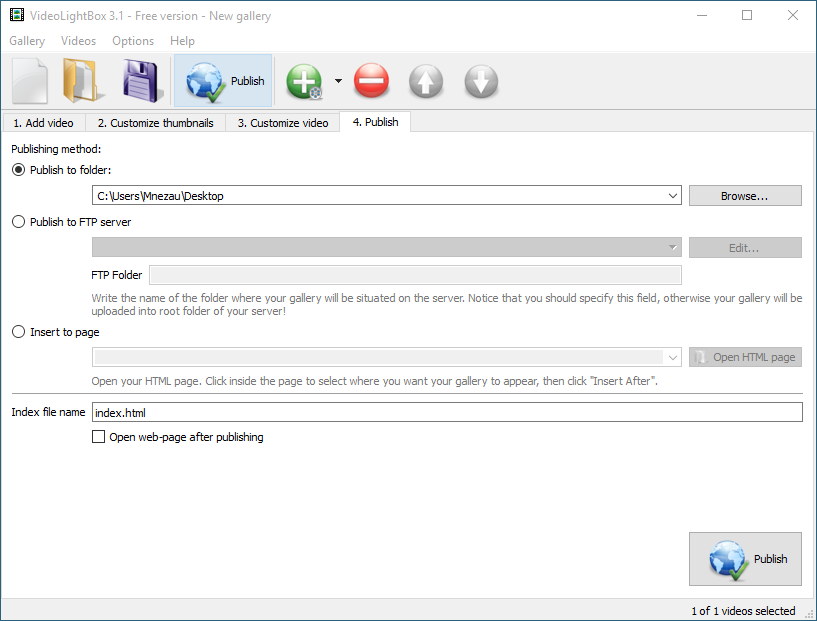The height and width of the screenshot is (621, 817).
Task: Click the FTP Folder input field
Action: click(x=415, y=275)
